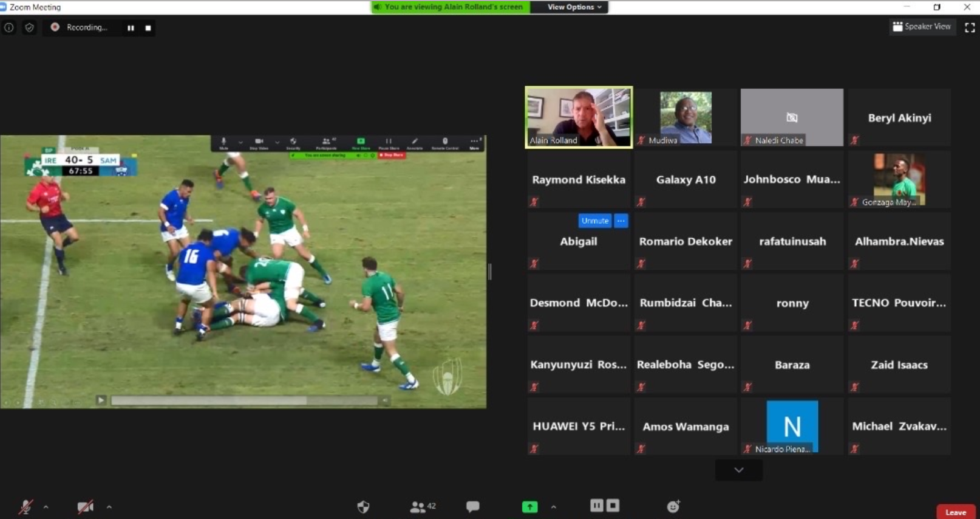This screenshot has height=519, width=980.
Task: Open video options arrow beside camera
Action: pos(109,507)
